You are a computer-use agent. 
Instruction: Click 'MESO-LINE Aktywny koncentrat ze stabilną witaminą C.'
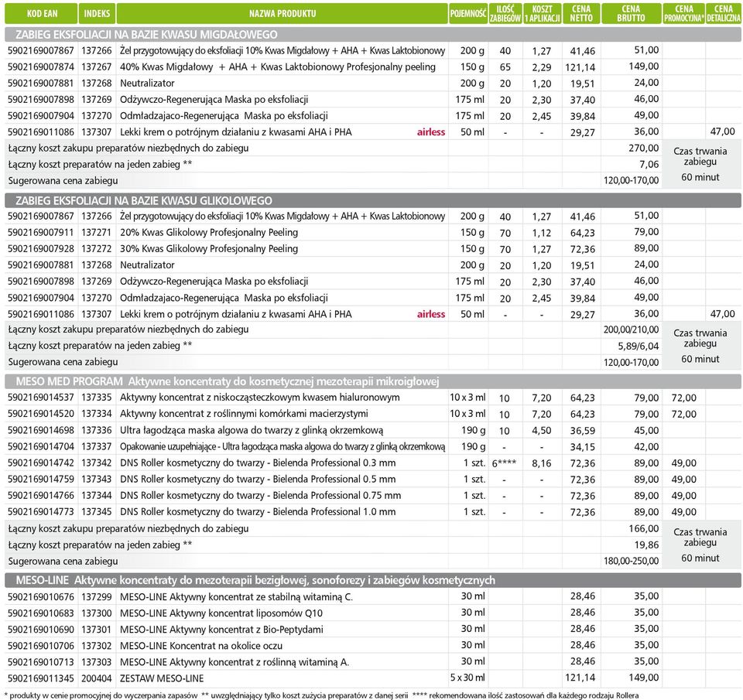[237, 597]
